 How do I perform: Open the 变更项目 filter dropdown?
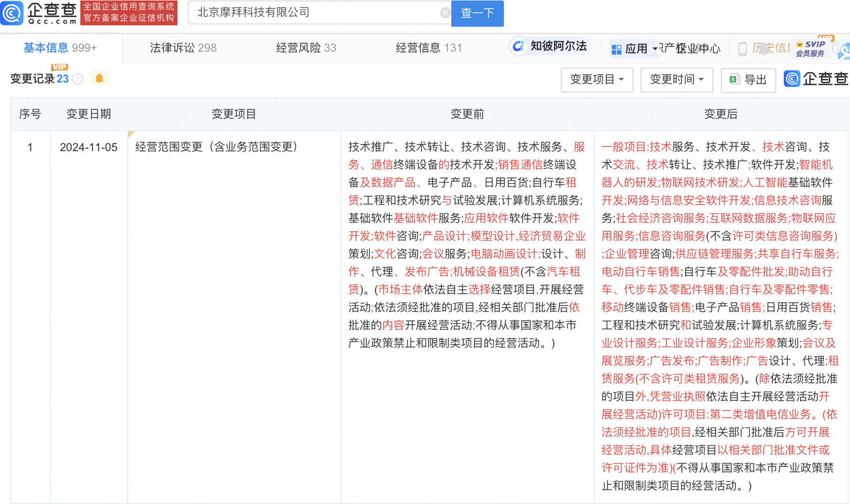point(596,80)
